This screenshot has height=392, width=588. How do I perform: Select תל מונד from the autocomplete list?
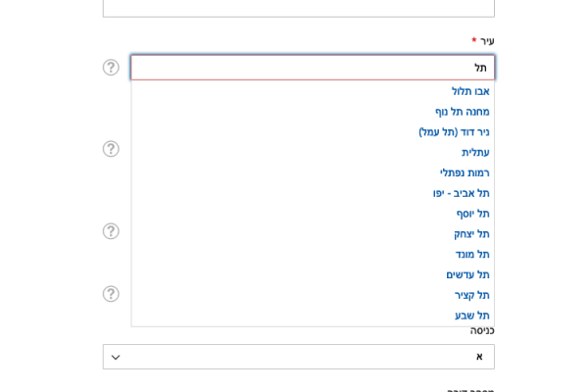(x=471, y=255)
